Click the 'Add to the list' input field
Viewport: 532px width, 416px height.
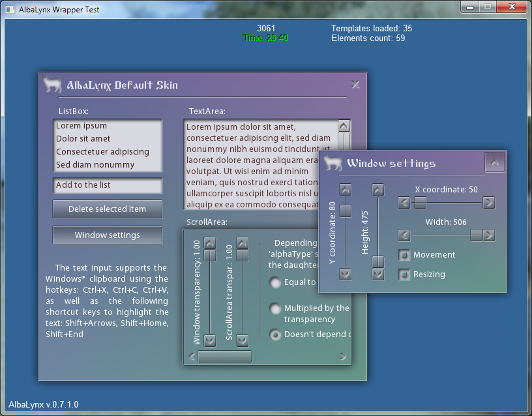[107, 185]
